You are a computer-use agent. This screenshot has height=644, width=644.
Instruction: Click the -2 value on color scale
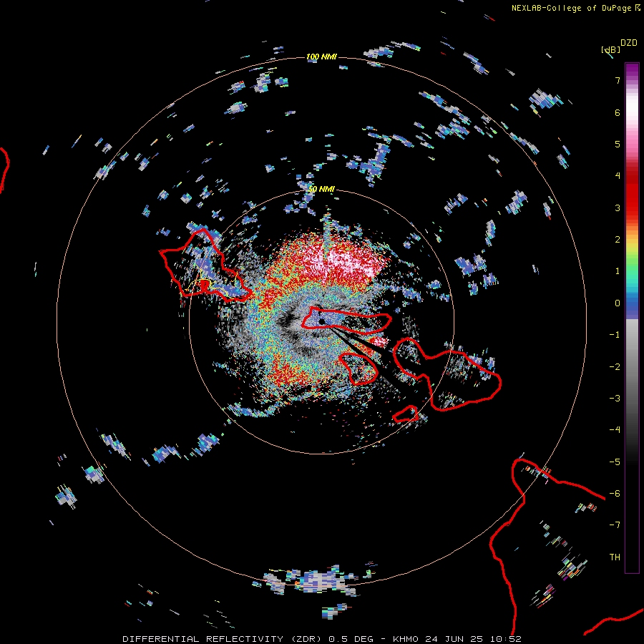tap(615, 367)
